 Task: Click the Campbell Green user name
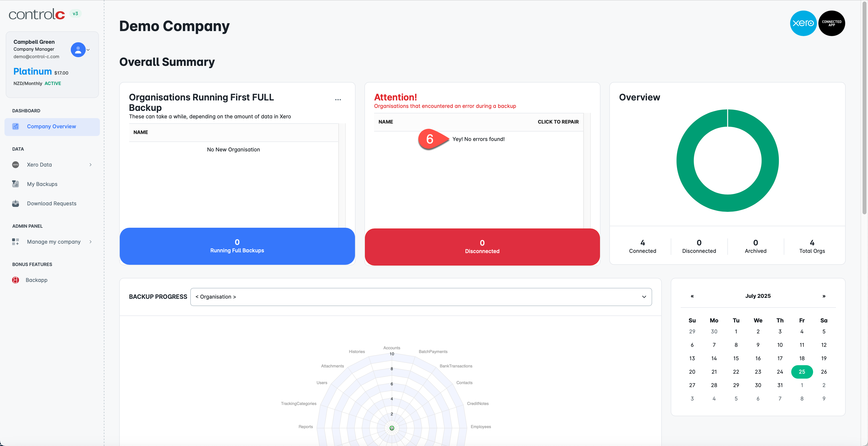click(34, 42)
